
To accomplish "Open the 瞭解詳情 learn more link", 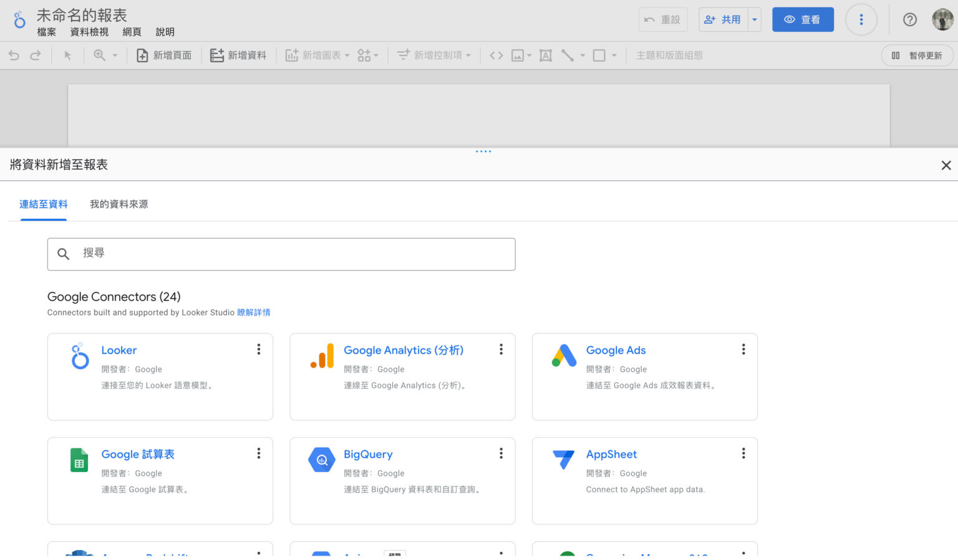I will 254,312.
